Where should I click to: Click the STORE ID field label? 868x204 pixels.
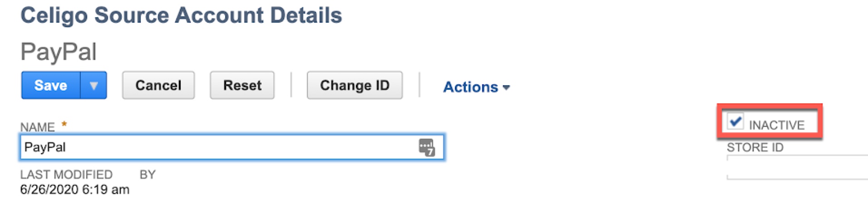coord(755,147)
